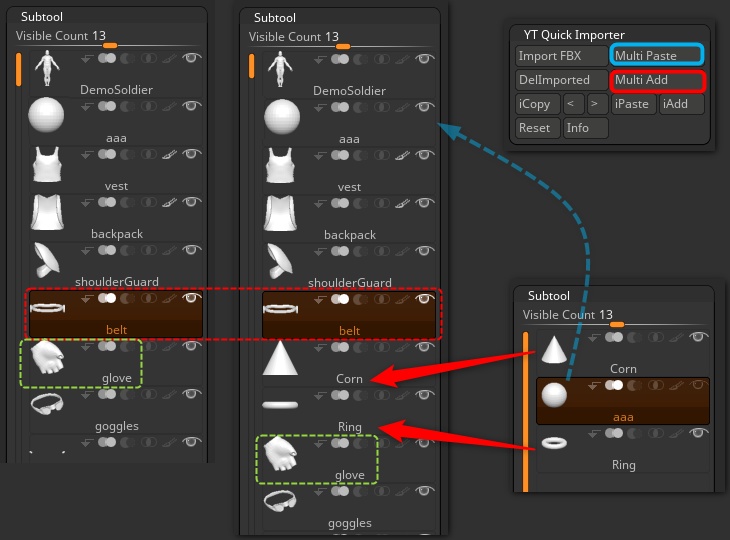Click the iCopy button
The image size is (730, 540).
pyautogui.click(x=537, y=104)
